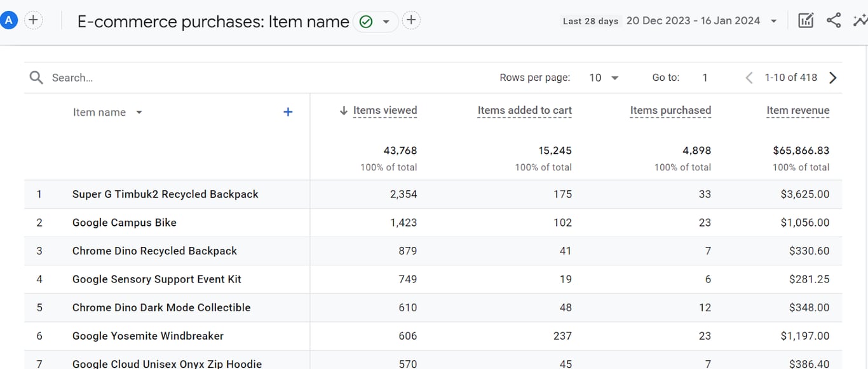Viewport: 868px width, 369px height.
Task: Click the total items purchased 4,898
Action: click(696, 151)
